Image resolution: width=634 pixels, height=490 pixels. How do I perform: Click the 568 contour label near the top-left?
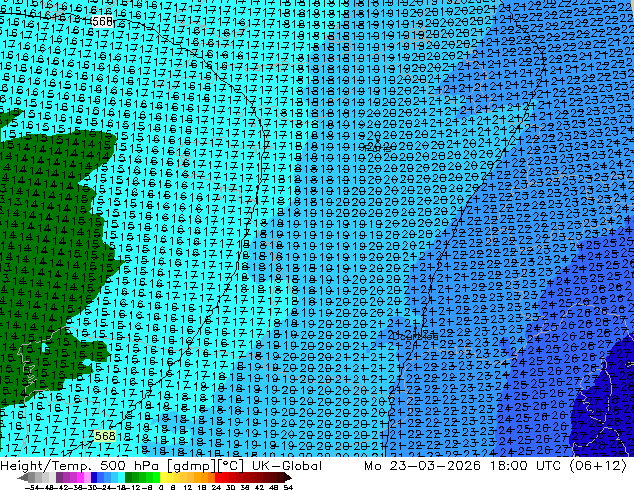coord(102,21)
